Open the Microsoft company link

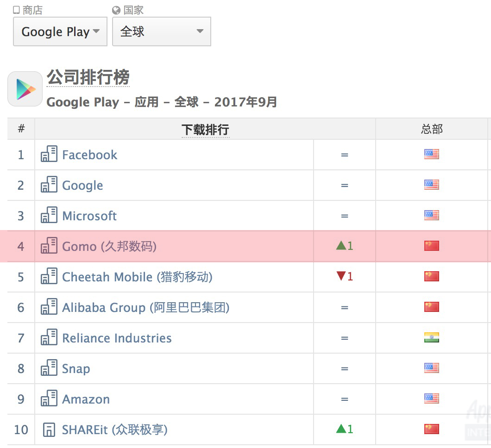pyautogui.click(x=89, y=216)
